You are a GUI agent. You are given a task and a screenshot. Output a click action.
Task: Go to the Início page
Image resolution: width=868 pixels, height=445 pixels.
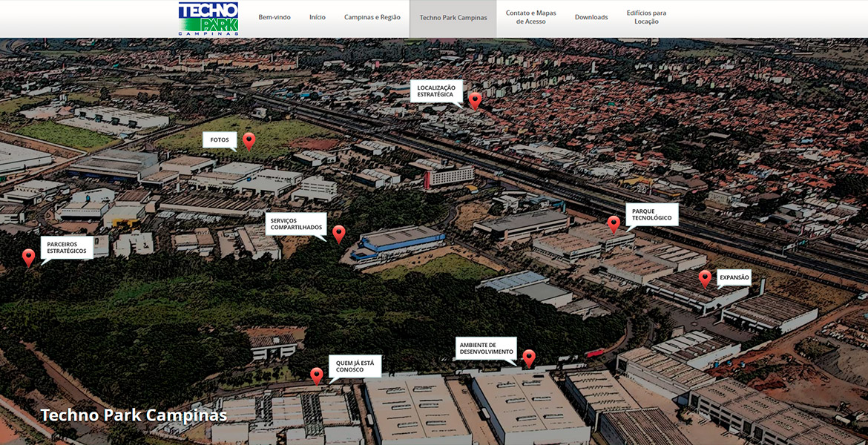pos(318,17)
